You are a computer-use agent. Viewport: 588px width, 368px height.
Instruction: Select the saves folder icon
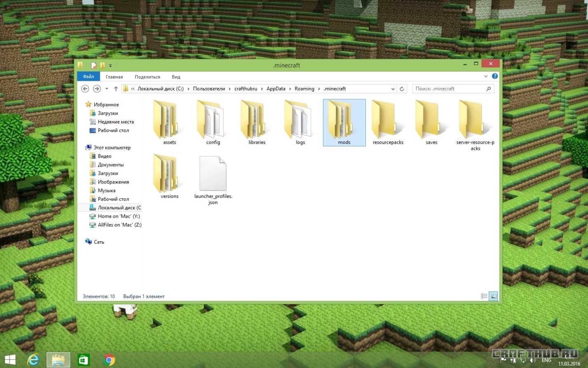pyautogui.click(x=429, y=120)
